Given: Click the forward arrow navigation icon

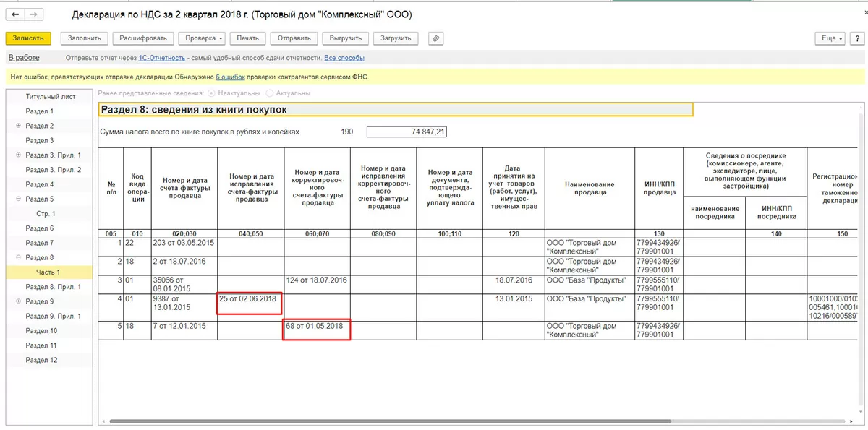Looking at the screenshot, I should point(33,14).
